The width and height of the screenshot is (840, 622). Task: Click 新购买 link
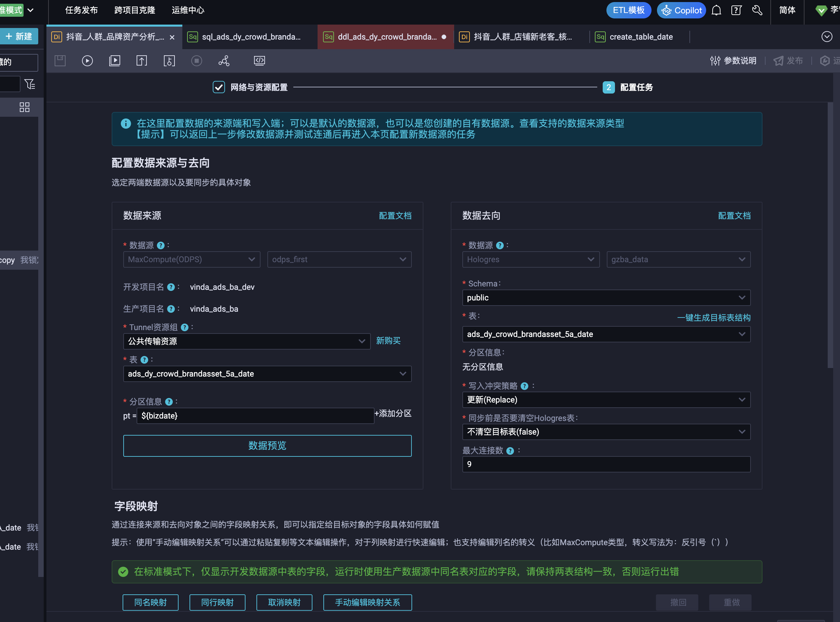tap(388, 341)
